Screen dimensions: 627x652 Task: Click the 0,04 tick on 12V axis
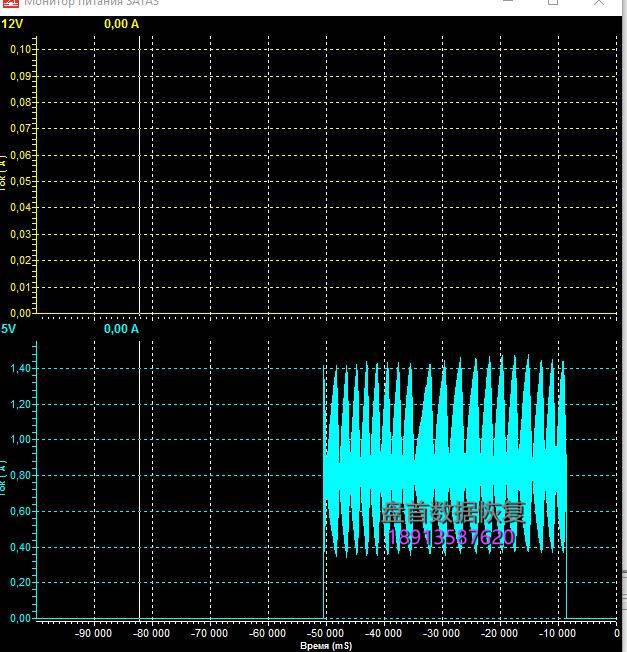pyautogui.click(x=21, y=207)
